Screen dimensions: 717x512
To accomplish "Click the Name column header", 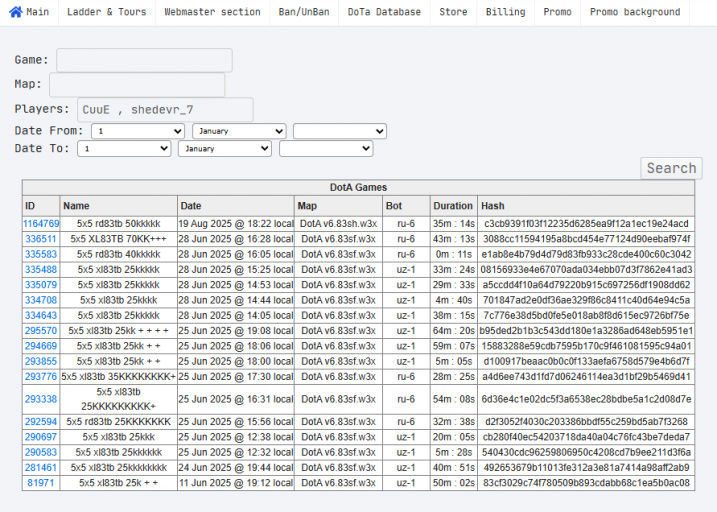I will (118, 206).
